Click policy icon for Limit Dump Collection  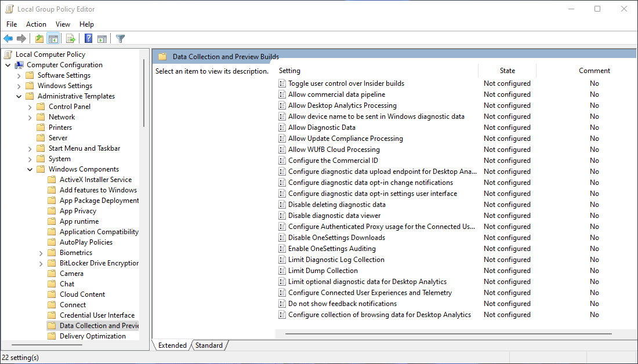click(282, 271)
